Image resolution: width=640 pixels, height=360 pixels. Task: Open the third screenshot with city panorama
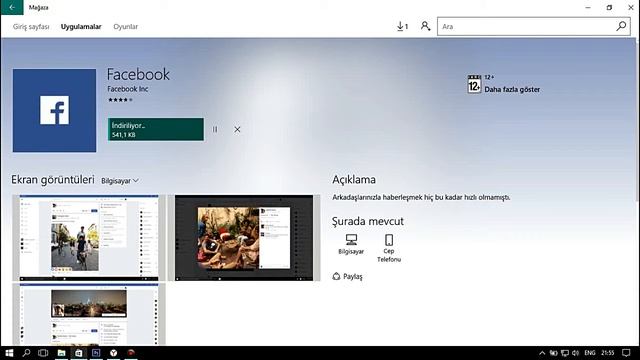click(x=89, y=314)
